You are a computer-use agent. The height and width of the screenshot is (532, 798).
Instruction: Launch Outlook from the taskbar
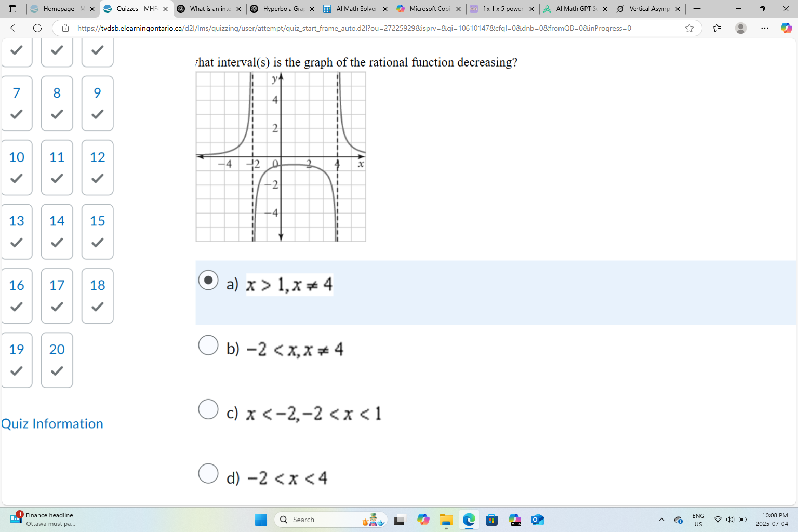click(537, 520)
